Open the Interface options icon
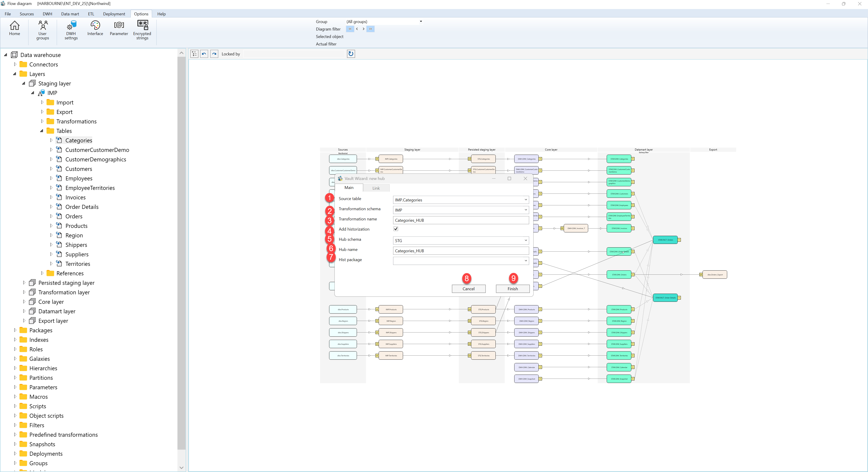Screen dimensions: 868x472 tap(95, 28)
